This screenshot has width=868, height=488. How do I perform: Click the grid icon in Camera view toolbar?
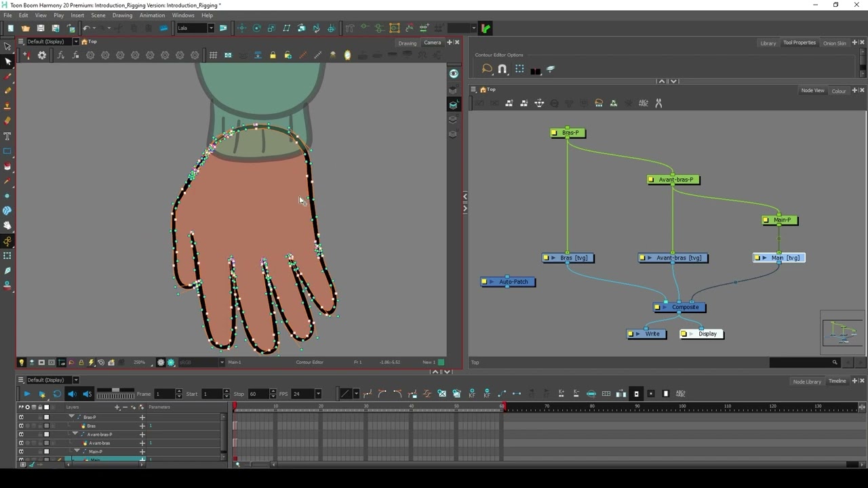(x=213, y=56)
